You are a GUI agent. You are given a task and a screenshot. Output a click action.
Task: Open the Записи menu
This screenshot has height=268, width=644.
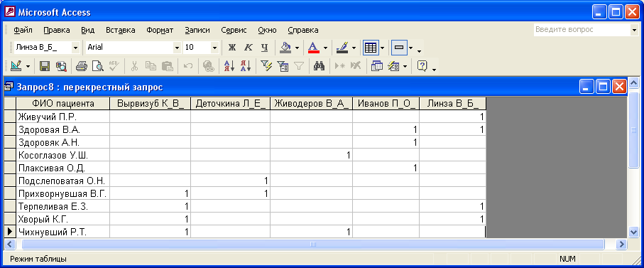click(197, 30)
